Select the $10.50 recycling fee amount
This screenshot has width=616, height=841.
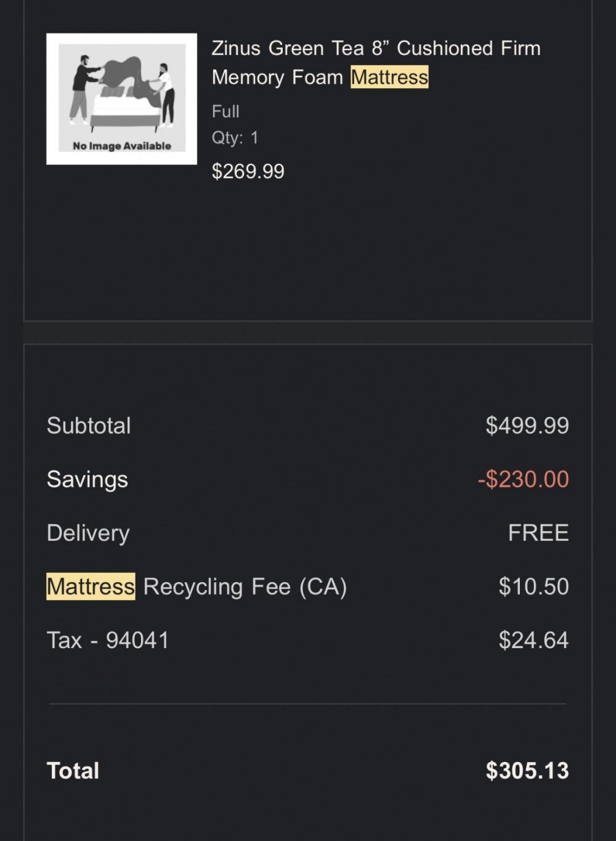click(533, 587)
